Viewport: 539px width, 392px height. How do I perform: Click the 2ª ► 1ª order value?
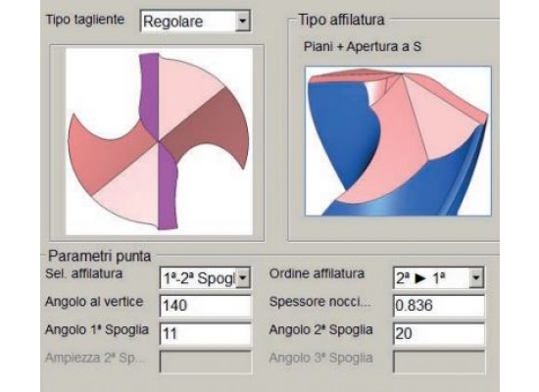(420, 278)
